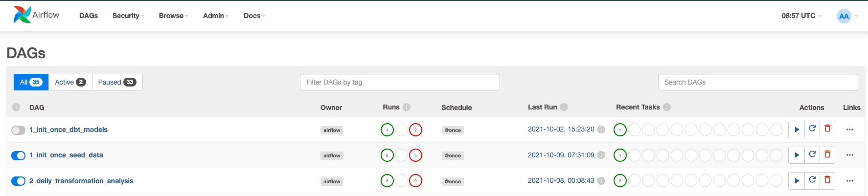
Task: Click the Airflow pinwheel logo
Action: point(22,15)
